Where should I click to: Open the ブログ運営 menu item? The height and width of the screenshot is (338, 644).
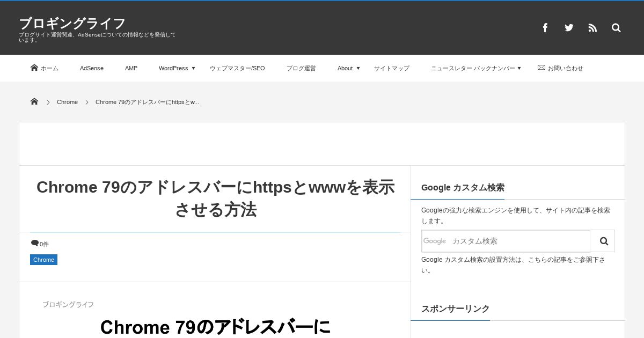[301, 68]
